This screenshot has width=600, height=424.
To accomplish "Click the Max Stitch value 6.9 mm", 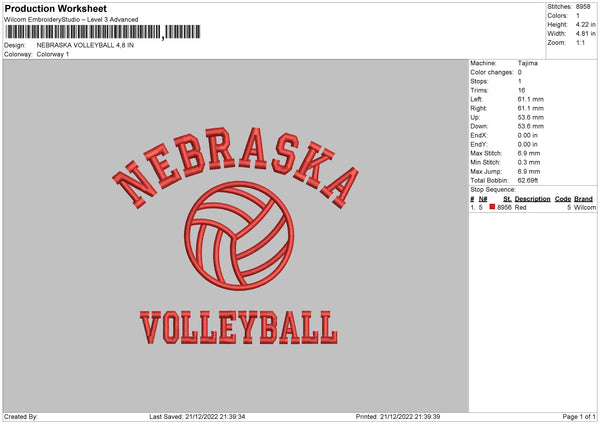I will pyautogui.click(x=529, y=153).
